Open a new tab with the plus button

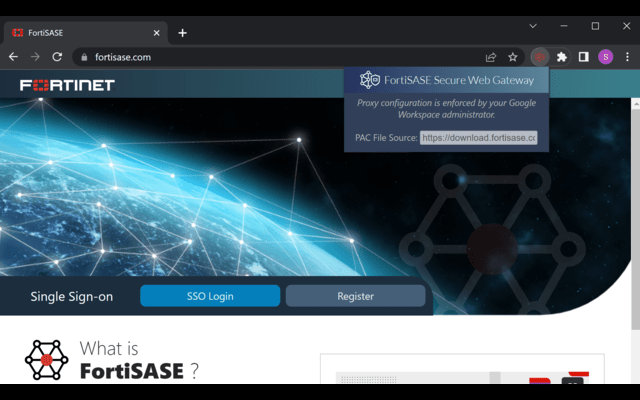[x=182, y=33]
